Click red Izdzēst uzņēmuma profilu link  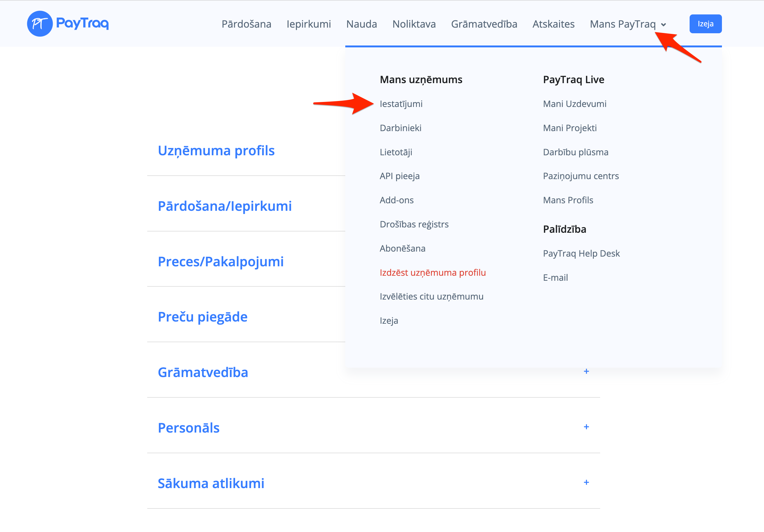tap(433, 273)
